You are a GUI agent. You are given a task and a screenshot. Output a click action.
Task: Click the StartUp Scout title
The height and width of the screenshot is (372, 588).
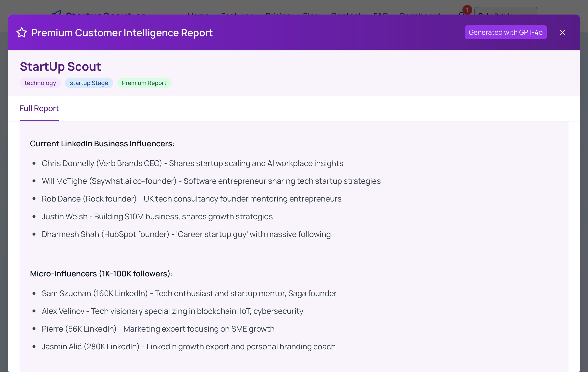click(x=60, y=67)
